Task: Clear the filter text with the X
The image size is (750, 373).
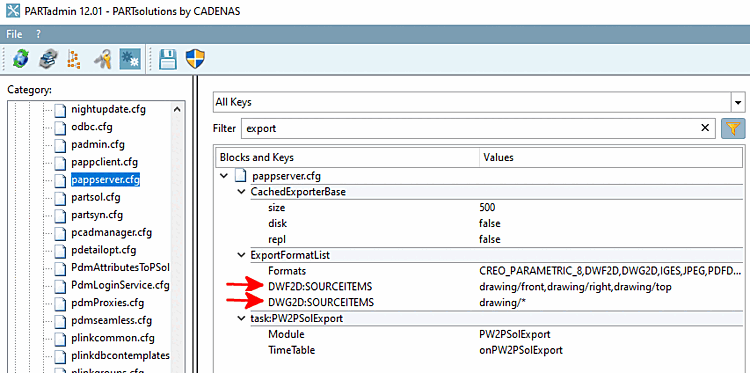Action: pos(705,128)
